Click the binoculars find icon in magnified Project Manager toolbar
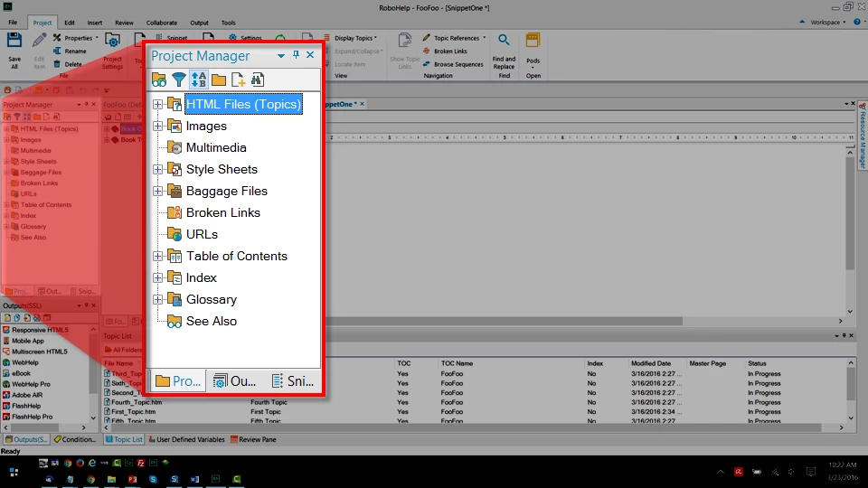 click(x=258, y=80)
